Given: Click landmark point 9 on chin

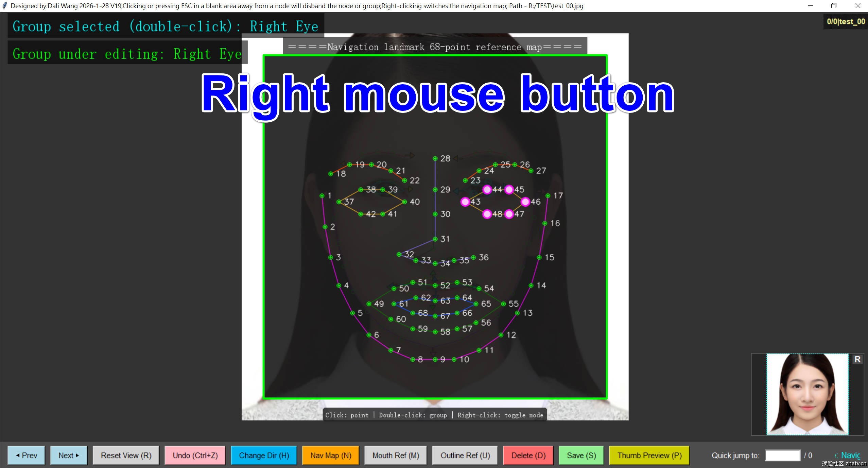Looking at the screenshot, I should (435, 360).
